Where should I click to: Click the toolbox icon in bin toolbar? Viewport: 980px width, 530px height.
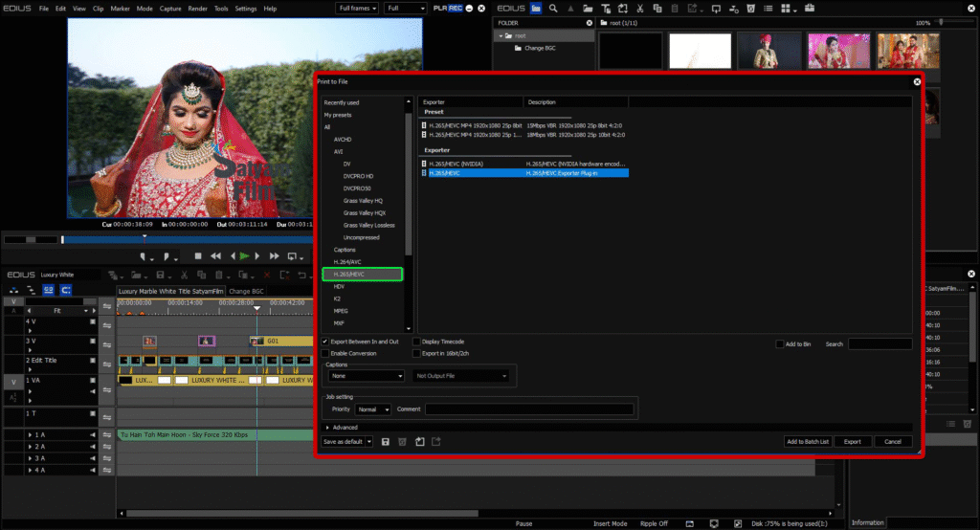point(810,8)
